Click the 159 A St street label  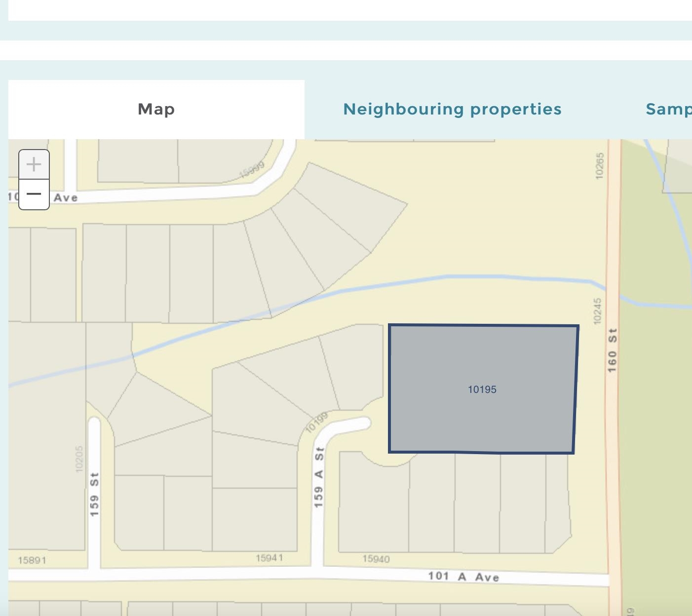(x=319, y=477)
